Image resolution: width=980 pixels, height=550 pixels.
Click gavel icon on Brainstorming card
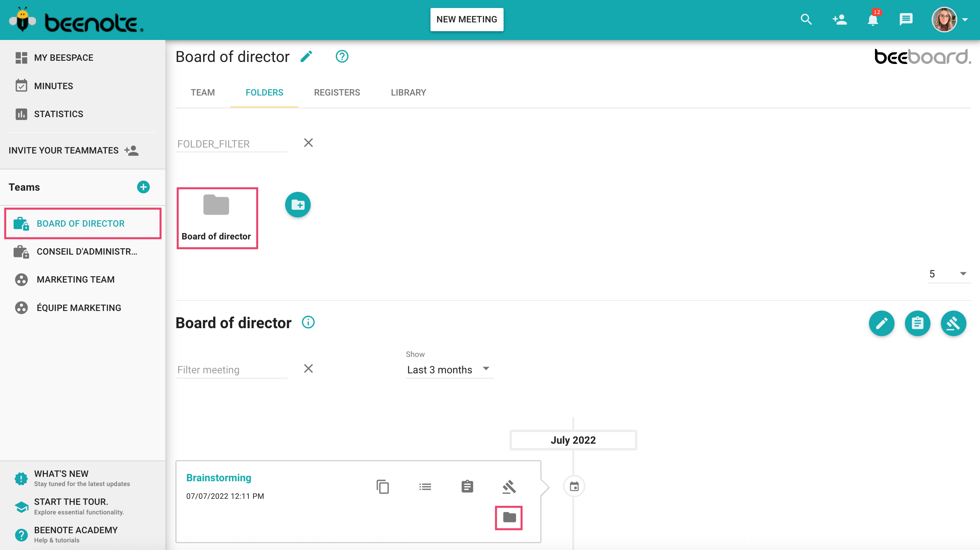[x=509, y=486]
